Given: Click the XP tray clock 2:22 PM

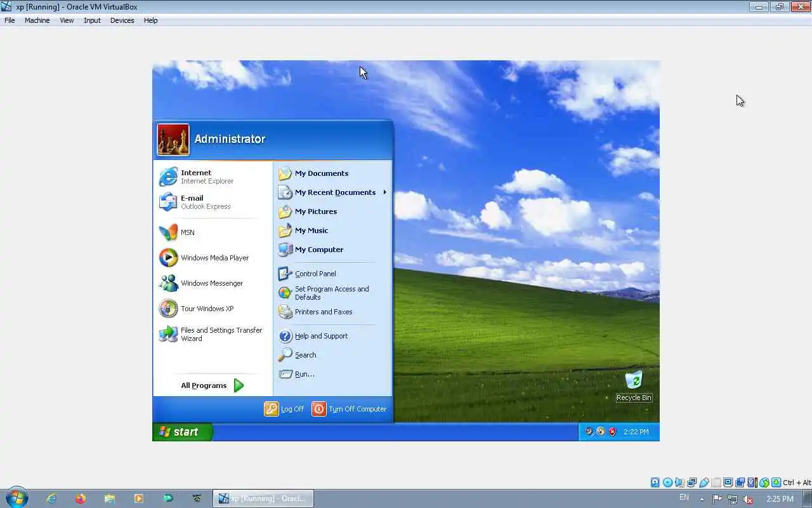Looking at the screenshot, I should click(636, 432).
